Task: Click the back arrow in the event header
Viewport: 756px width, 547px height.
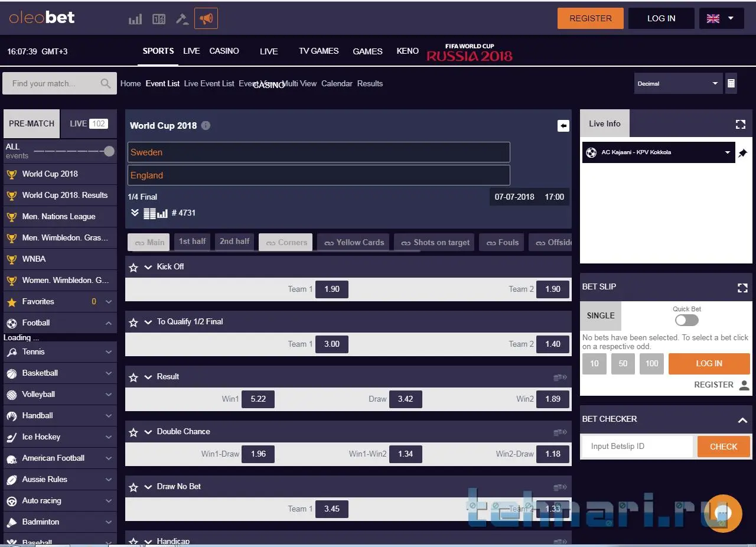Action: tap(563, 126)
